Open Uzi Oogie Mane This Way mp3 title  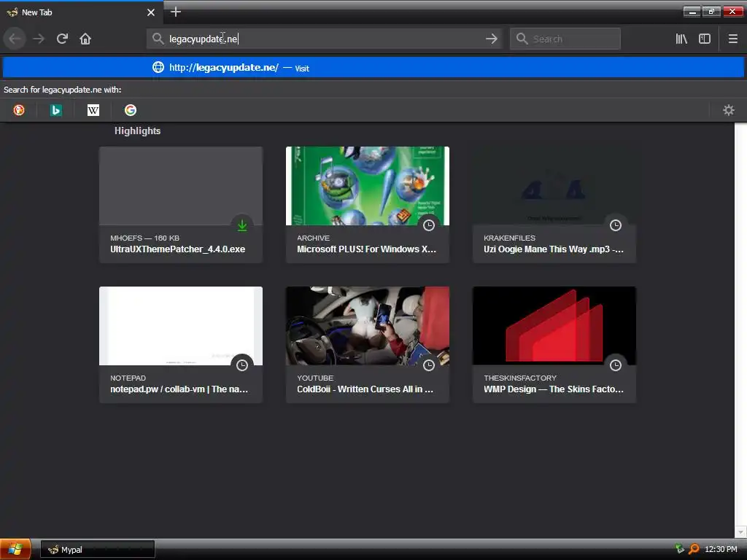coord(554,249)
